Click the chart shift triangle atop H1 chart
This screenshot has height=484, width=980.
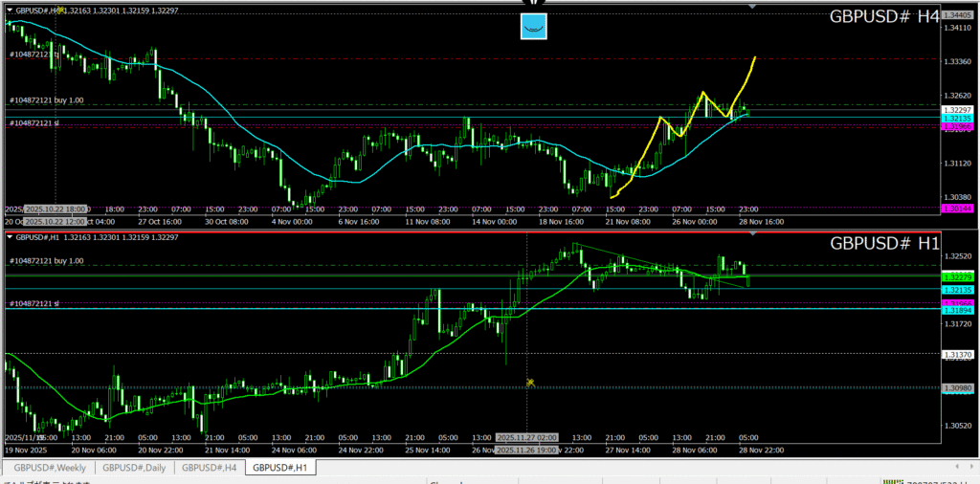coord(752,234)
